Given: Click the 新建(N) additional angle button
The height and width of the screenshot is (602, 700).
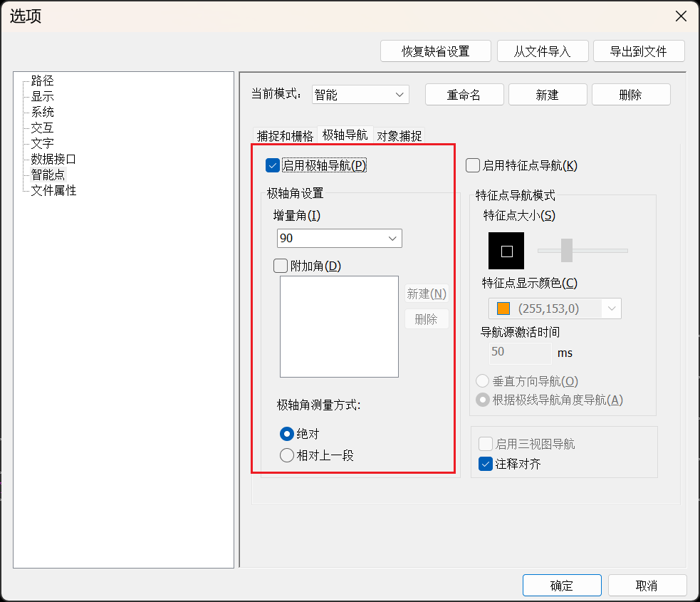Looking at the screenshot, I should pos(427,294).
